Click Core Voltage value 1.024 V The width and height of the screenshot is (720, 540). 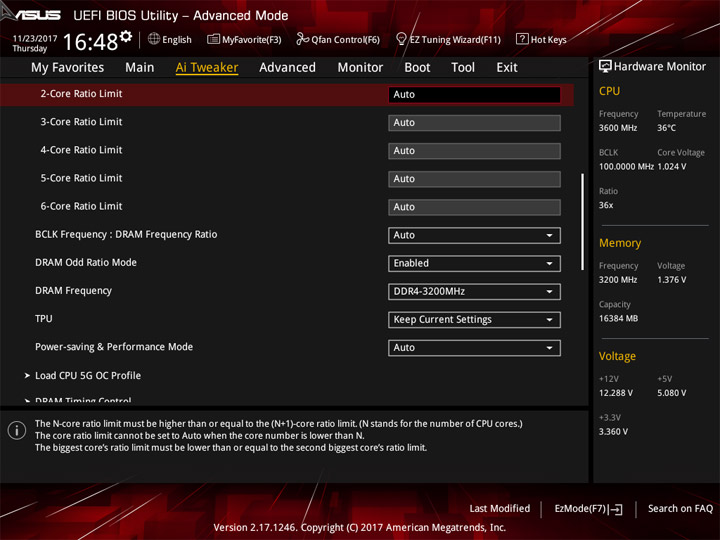(x=672, y=166)
